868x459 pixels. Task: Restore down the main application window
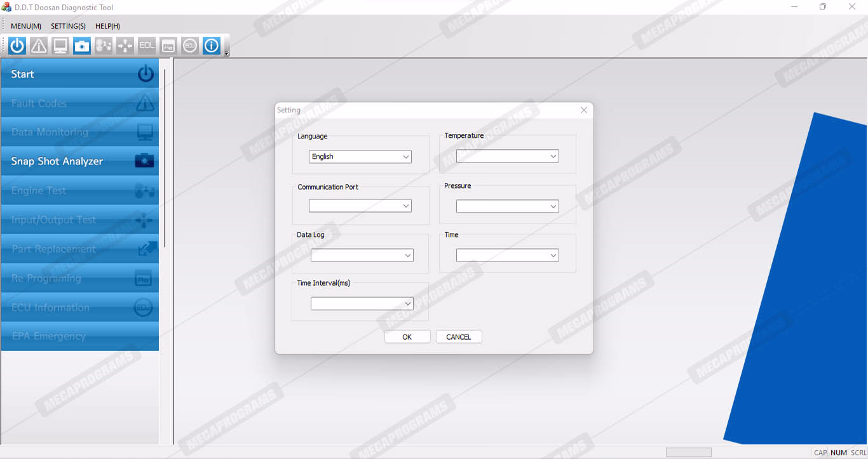[x=824, y=7]
